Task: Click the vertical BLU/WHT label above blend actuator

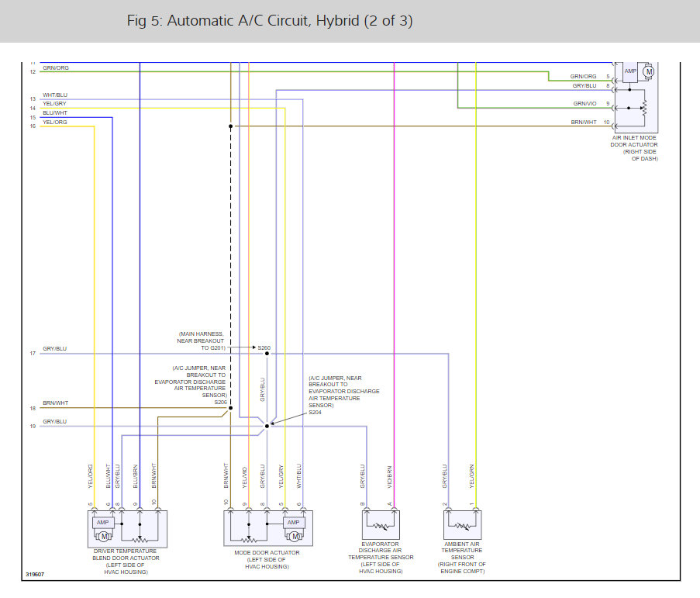Action: 108,476
